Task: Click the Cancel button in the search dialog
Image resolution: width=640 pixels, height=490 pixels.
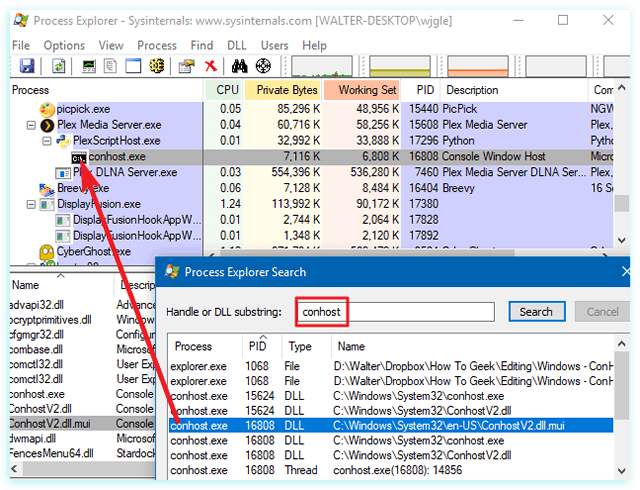Action: pyautogui.click(x=602, y=312)
